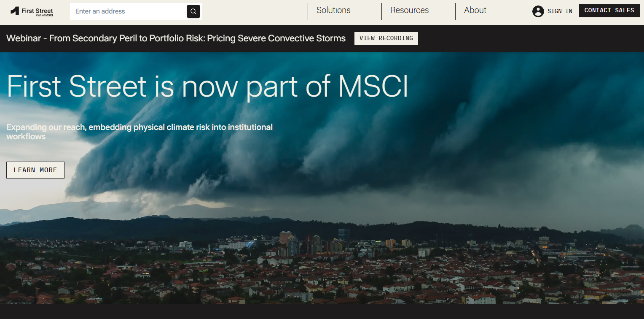Click the webinar announcement title text

tap(176, 38)
